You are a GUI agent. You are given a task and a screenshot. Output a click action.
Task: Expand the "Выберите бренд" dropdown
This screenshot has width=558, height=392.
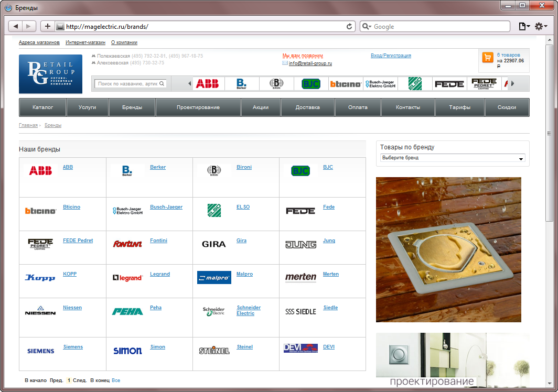[x=453, y=158]
